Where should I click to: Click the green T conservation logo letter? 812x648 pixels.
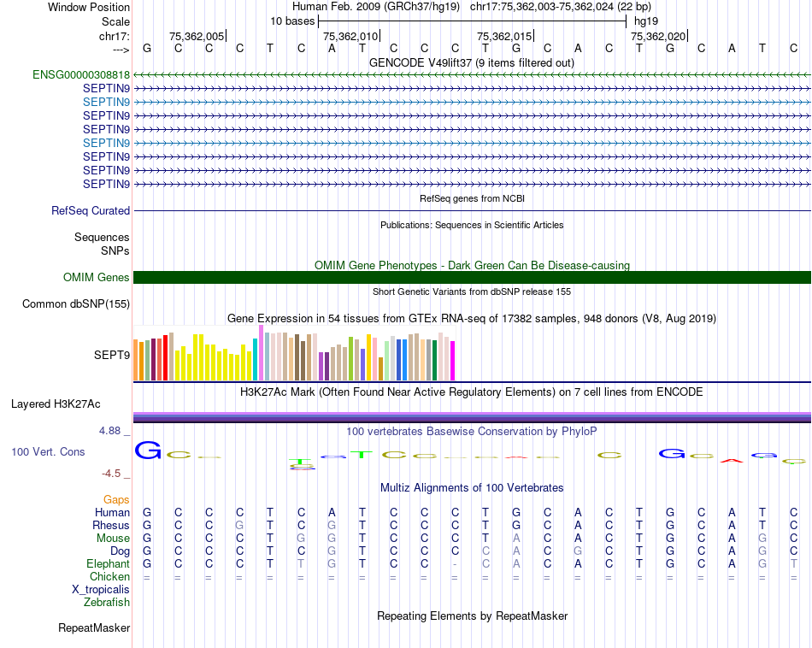pos(361,455)
